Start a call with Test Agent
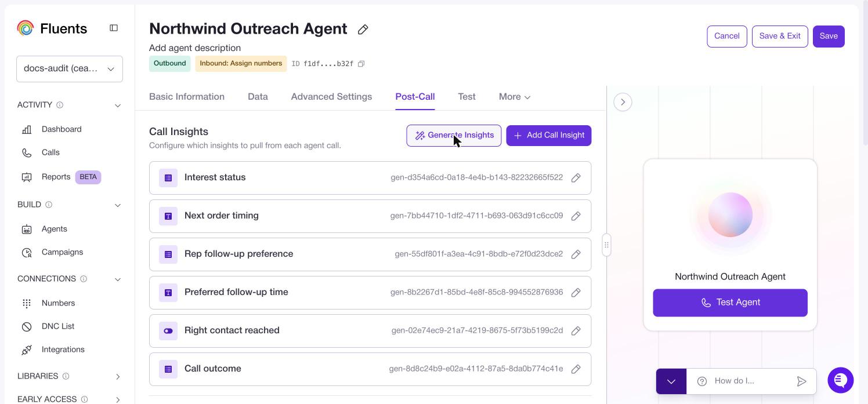 [730, 303]
